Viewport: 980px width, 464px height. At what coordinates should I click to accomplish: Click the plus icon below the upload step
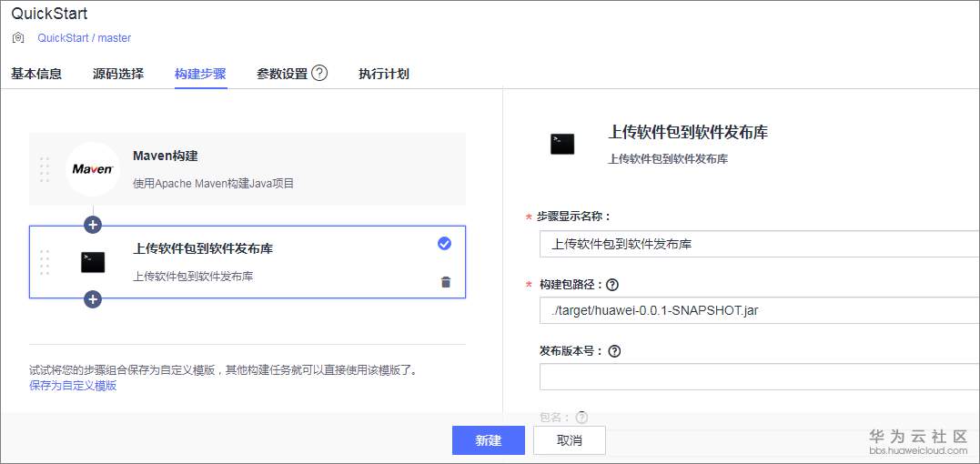(93, 298)
